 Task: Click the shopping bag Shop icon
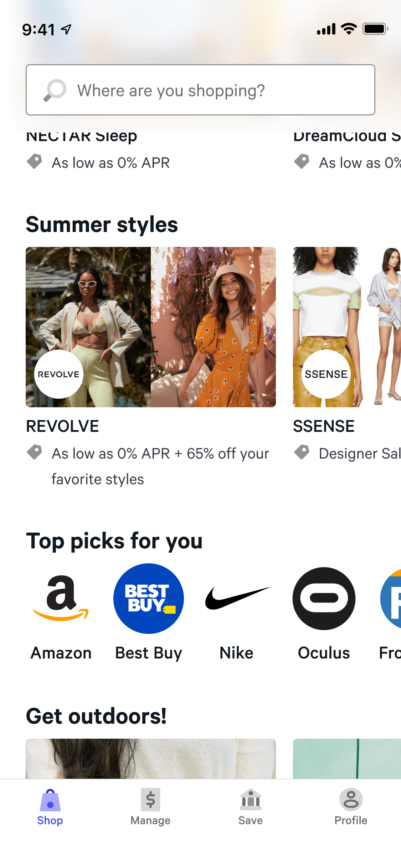[50, 800]
